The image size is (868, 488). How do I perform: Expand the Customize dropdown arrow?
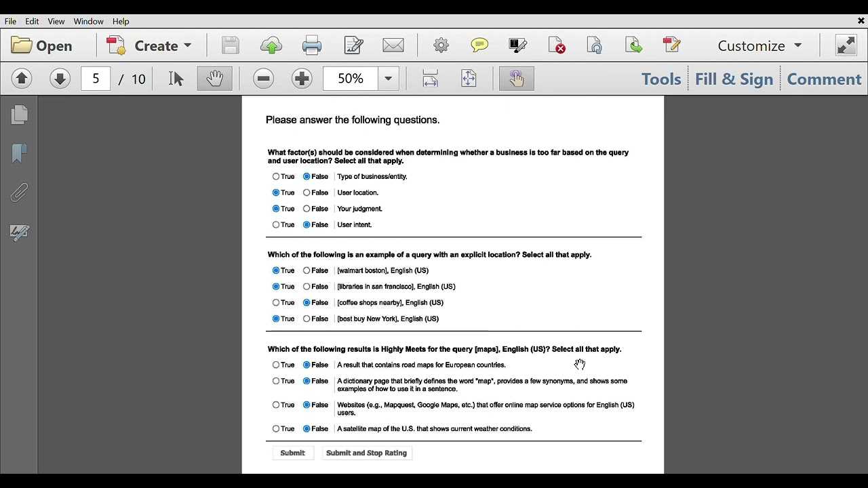pyautogui.click(x=797, y=45)
